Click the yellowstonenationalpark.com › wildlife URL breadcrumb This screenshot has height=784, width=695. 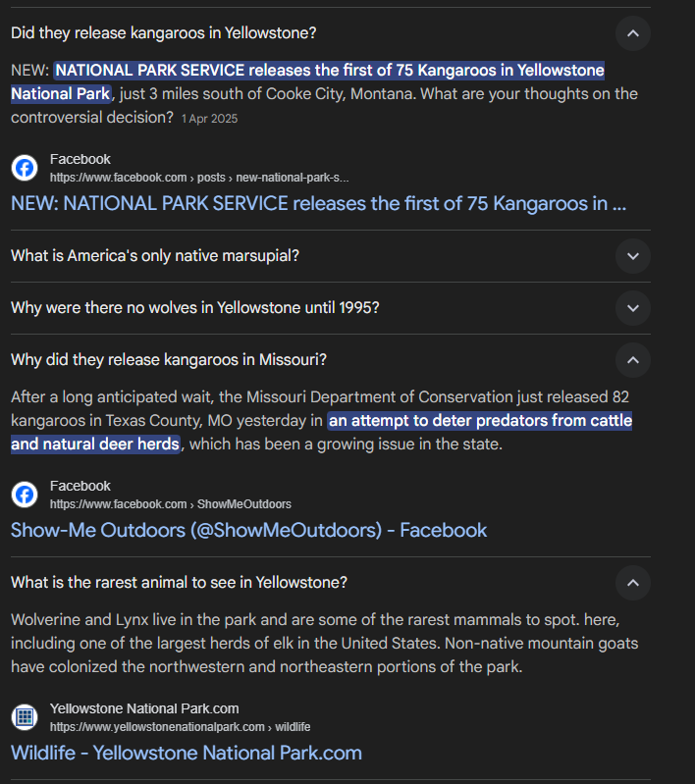(x=181, y=727)
